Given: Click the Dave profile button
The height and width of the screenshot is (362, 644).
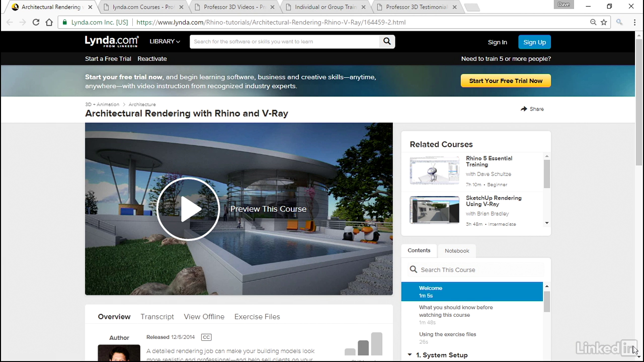Looking at the screenshot, I should click(563, 5).
